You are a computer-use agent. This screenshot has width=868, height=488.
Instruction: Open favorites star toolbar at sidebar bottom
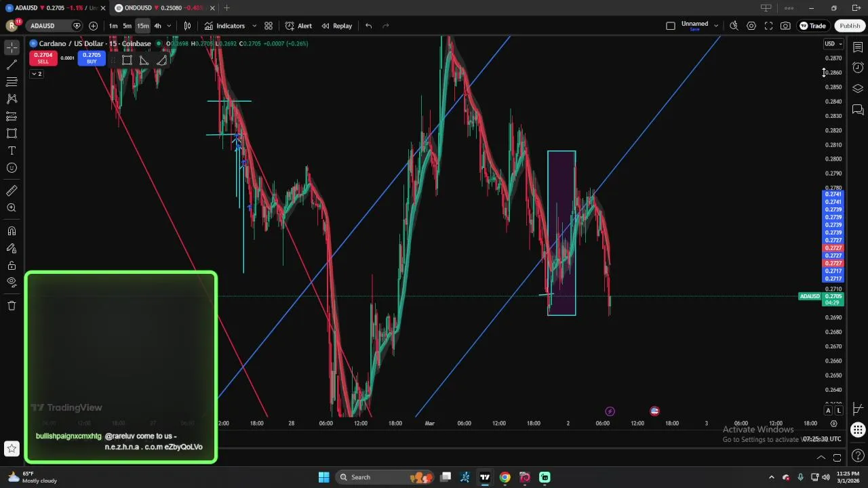pos(12,448)
